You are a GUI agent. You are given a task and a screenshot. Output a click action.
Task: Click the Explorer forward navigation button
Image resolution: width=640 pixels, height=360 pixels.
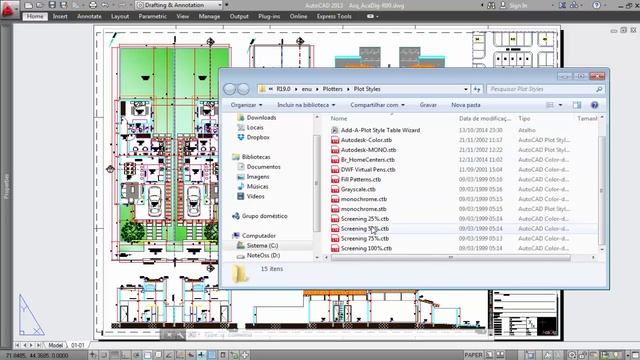[x=243, y=89]
